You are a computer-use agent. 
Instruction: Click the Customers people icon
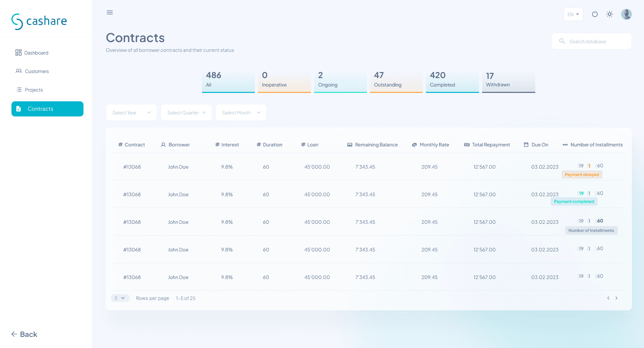pyautogui.click(x=19, y=71)
